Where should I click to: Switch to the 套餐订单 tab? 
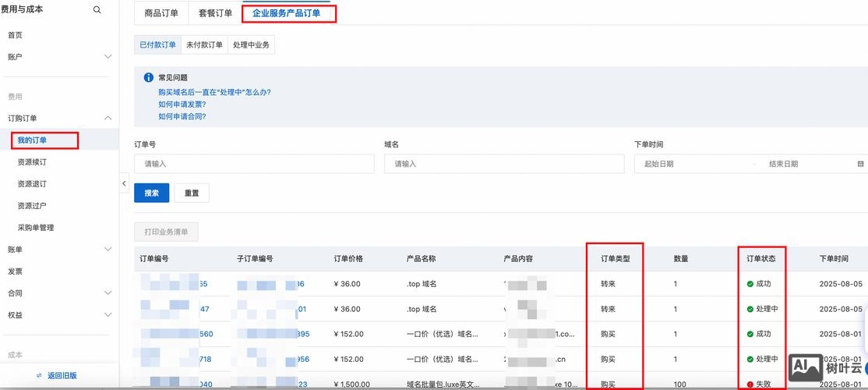tap(215, 13)
